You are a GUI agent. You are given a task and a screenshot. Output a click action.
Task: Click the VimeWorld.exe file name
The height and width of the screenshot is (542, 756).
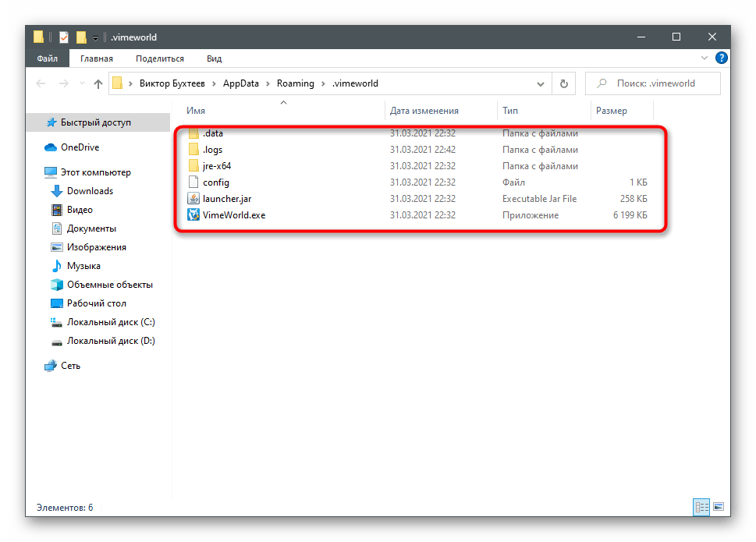[234, 215]
